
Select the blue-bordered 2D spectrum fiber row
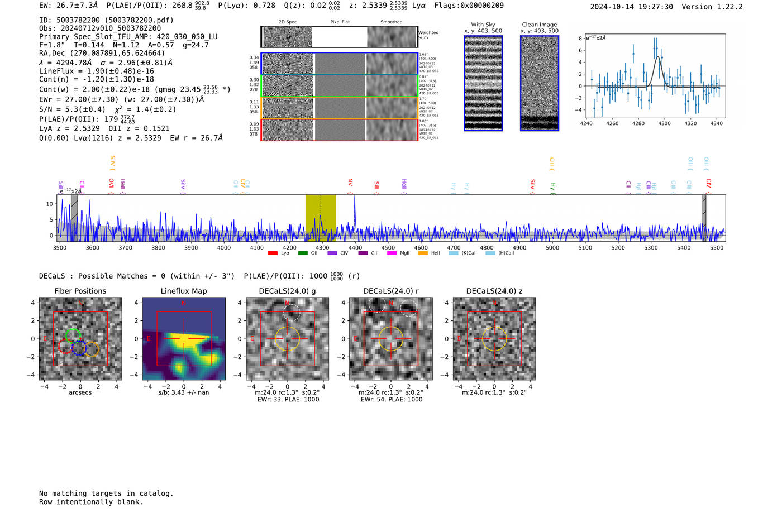click(339, 64)
